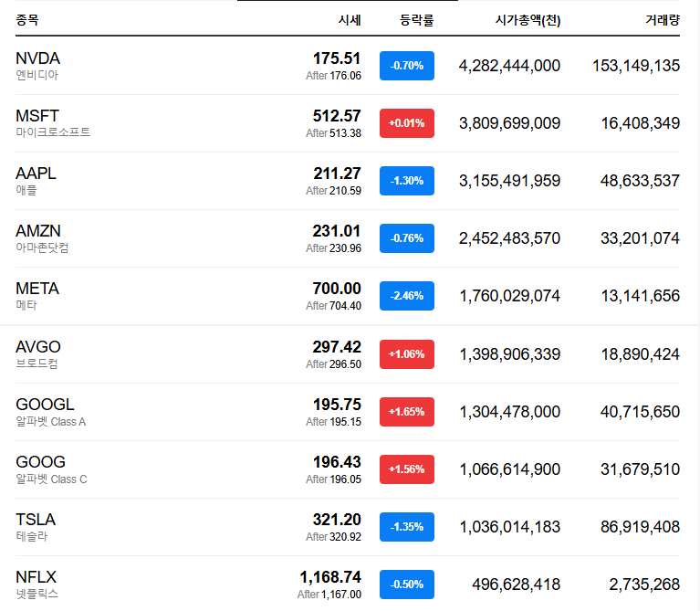Click the AAPL price 211.27

(337, 174)
